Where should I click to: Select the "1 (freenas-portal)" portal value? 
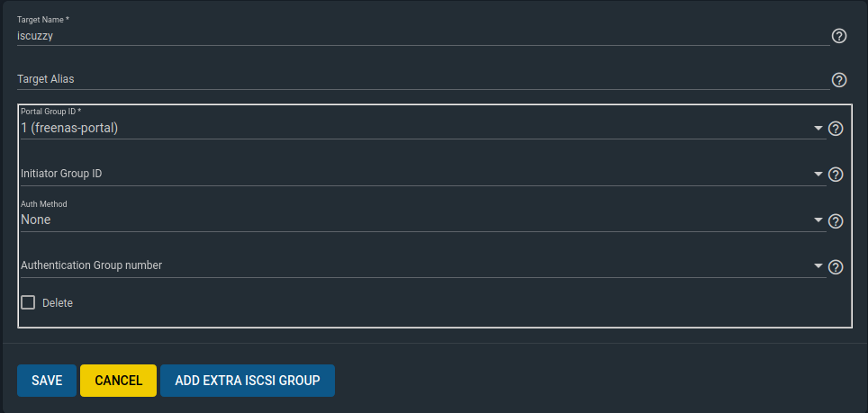tap(70, 129)
